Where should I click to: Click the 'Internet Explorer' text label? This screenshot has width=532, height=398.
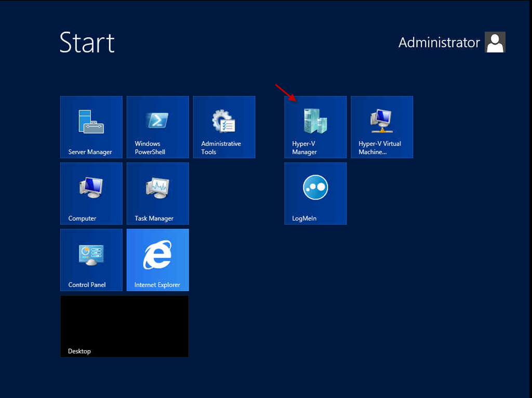pos(157,285)
